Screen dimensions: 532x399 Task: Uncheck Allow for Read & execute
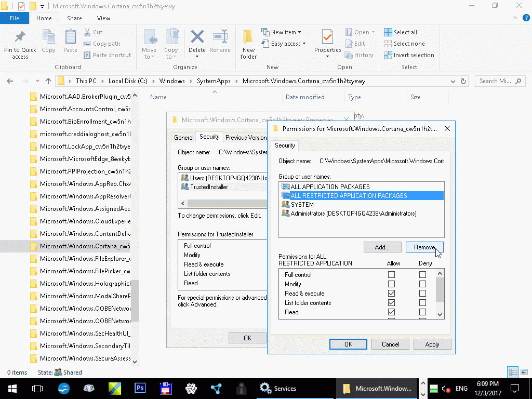[x=392, y=294]
